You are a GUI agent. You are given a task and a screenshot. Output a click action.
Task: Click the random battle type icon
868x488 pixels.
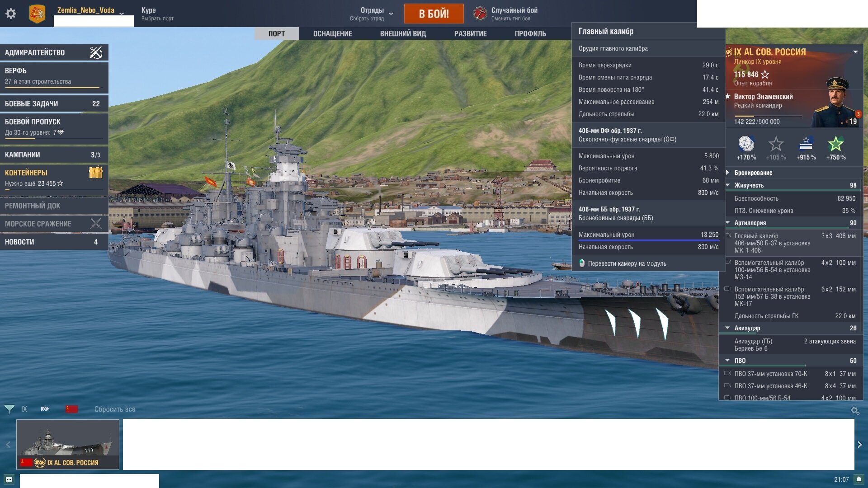click(480, 14)
